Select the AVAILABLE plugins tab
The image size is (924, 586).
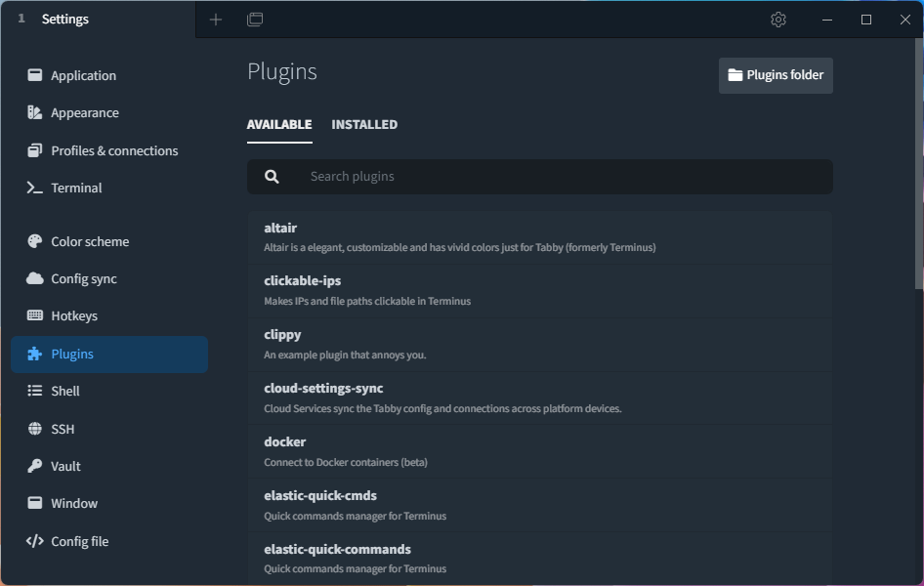[x=279, y=124]
